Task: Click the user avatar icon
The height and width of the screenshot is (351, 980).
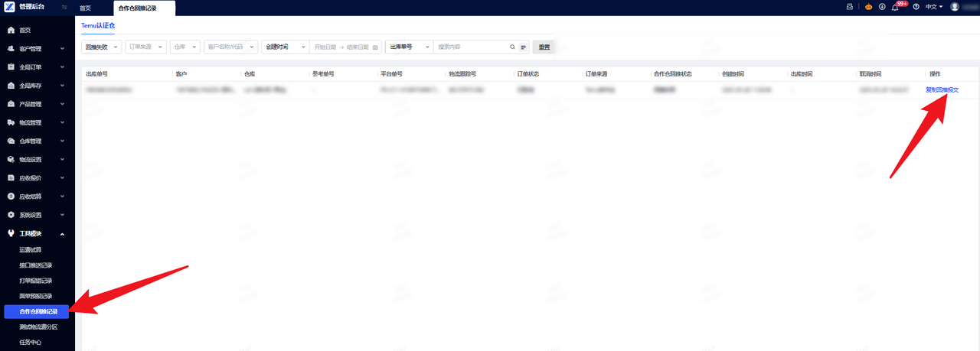Action: (x=955, y=7)
